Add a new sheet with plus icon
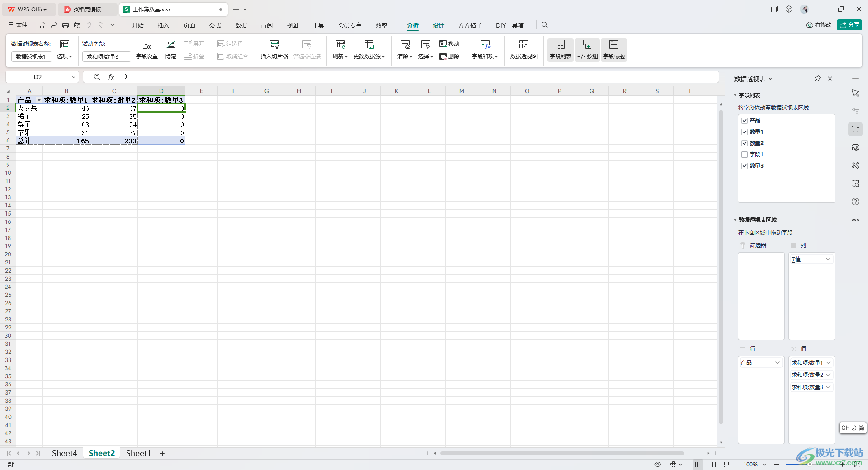Image resolution: width=868 pixels, height=470 pixels. 162,453
